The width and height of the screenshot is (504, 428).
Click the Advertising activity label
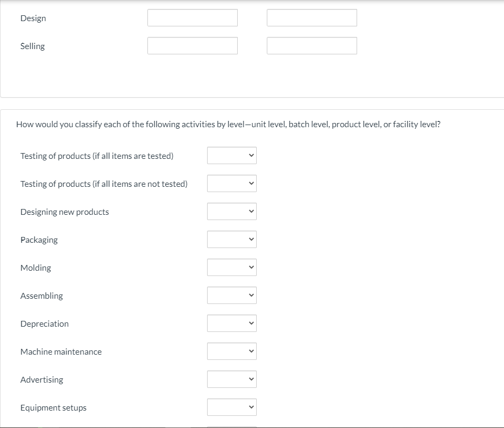point(41,379)
